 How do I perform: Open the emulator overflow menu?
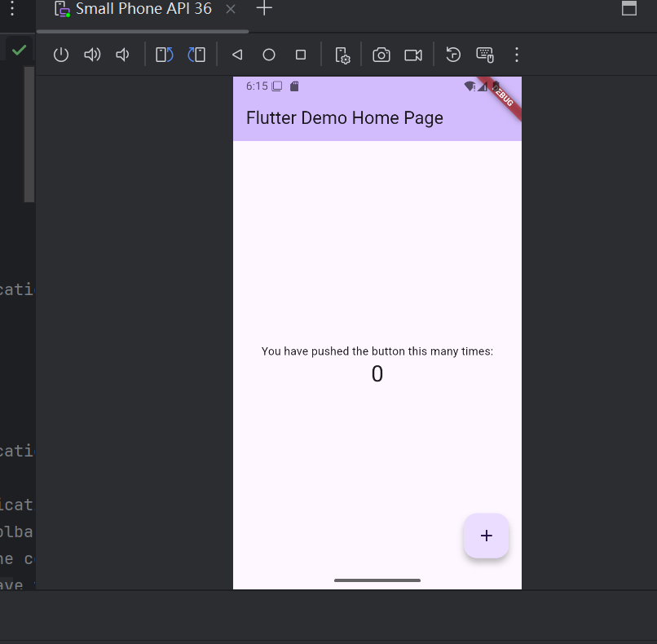[516, 55]
